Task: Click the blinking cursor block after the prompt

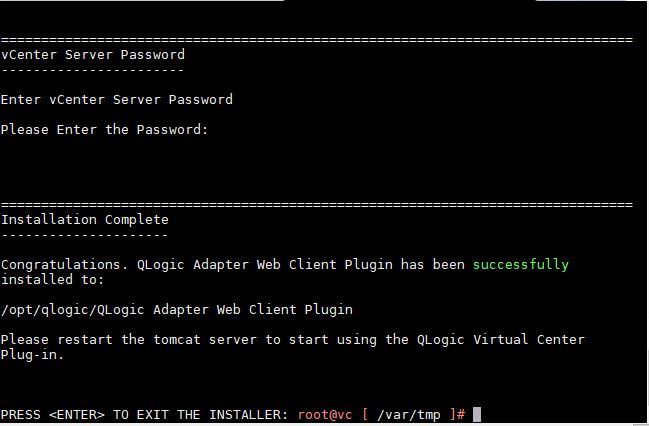Action: click(477, 414)
